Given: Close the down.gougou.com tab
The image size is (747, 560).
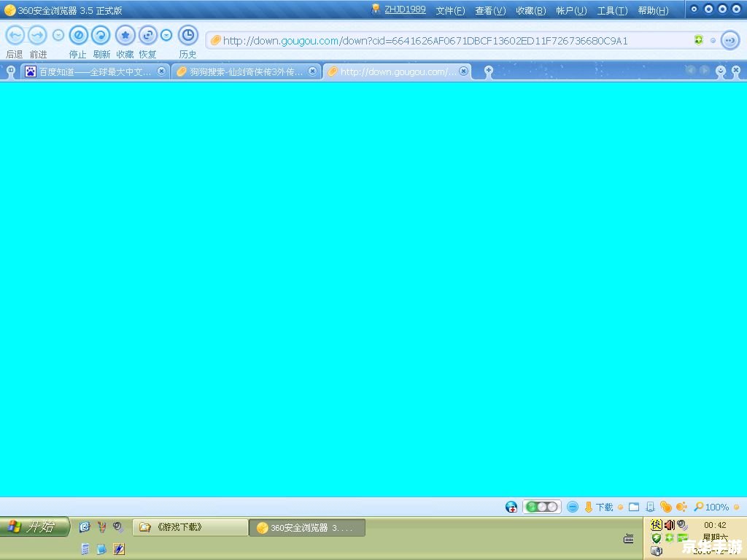Looking at the screenshot, I should coord(463,71).
